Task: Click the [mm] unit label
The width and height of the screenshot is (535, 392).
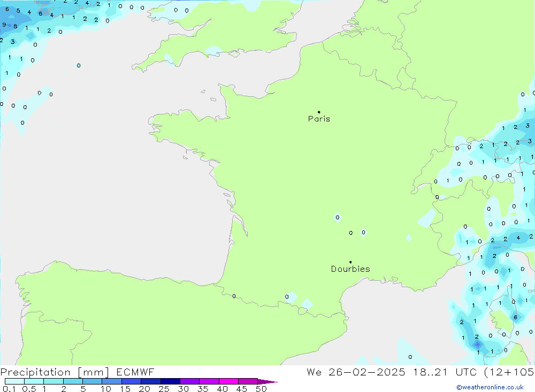Action: click(94, 372)
